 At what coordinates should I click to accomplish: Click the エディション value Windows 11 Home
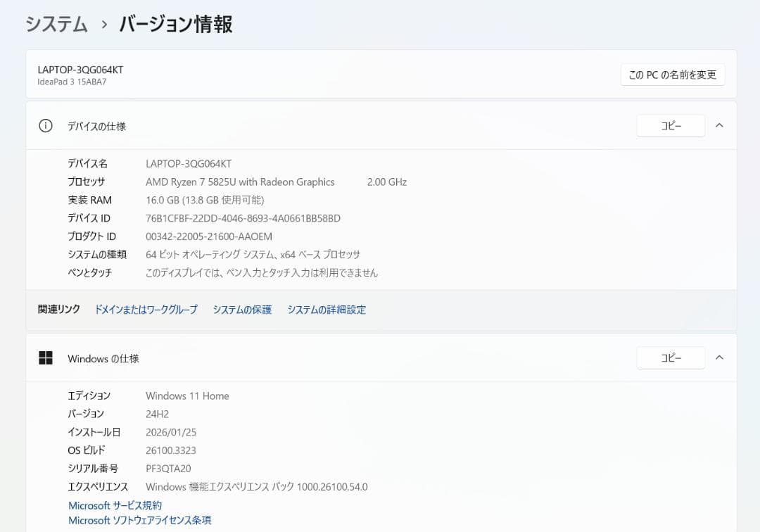[x=186, y=395]
